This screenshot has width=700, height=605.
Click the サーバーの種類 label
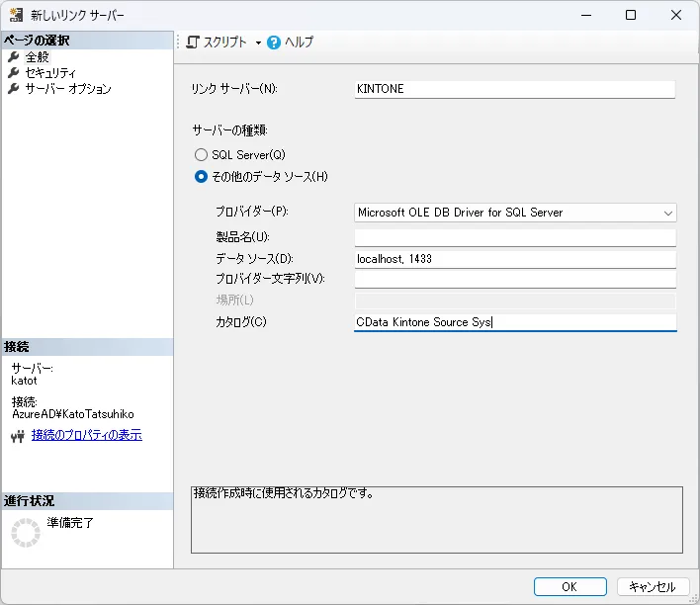[230, 130]
